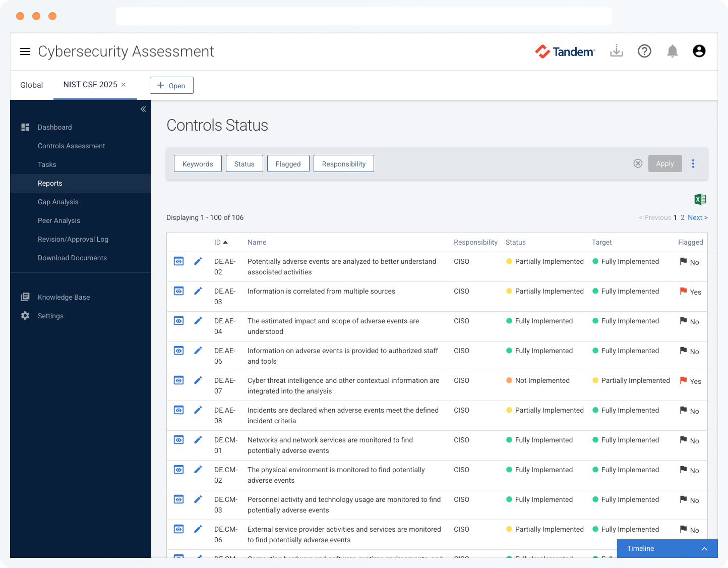Click the download icon in header
The image size is (728, 568).
coord(616,51)
